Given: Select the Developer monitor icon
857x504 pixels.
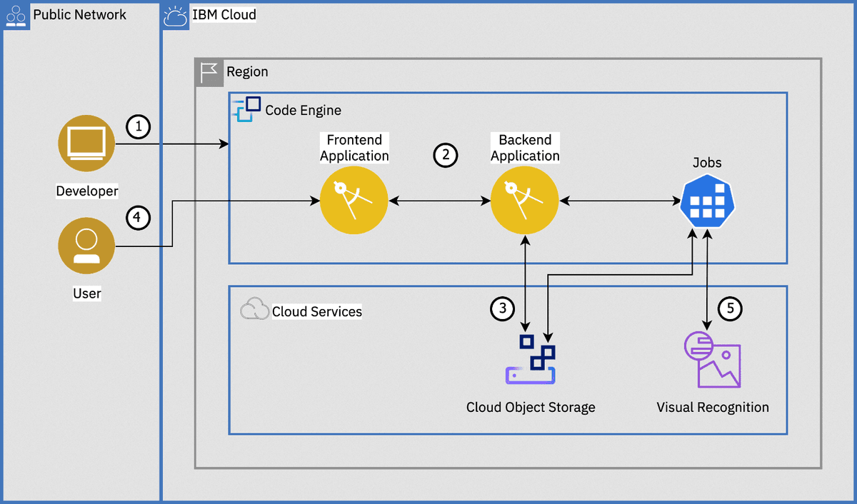Looking at the screenshot, I should coord(86,145).
